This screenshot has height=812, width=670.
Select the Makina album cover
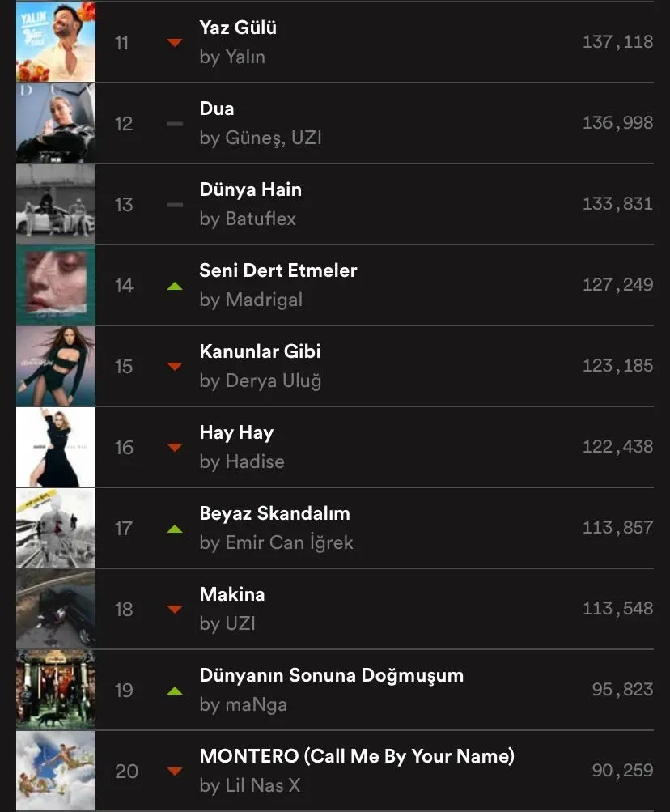56,609
